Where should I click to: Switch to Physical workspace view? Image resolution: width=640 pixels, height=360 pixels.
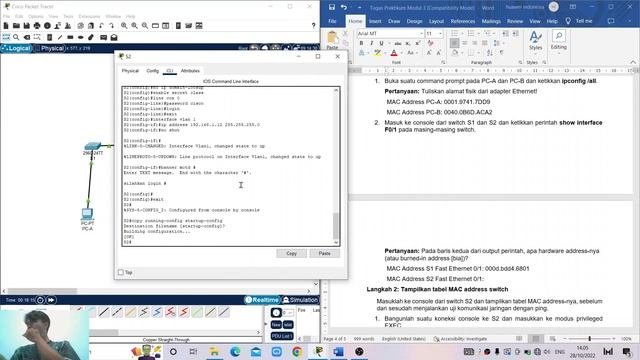point(49,48)
